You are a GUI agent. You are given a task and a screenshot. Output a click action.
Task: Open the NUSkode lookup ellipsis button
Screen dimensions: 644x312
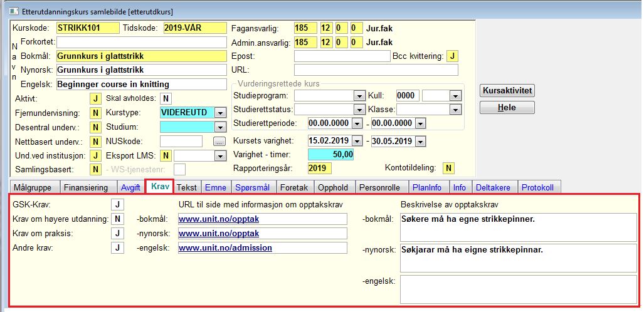[x=219, y=142]
